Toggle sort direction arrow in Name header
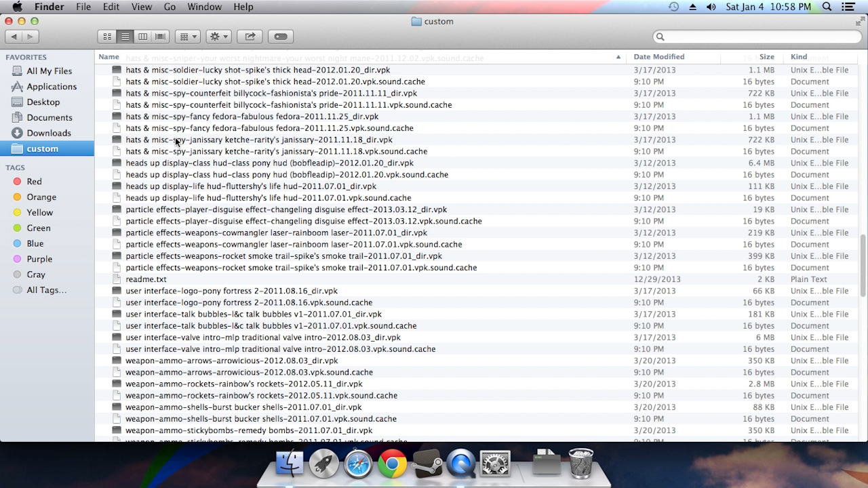This screenshot has height=488, width=868. [618, 57]
